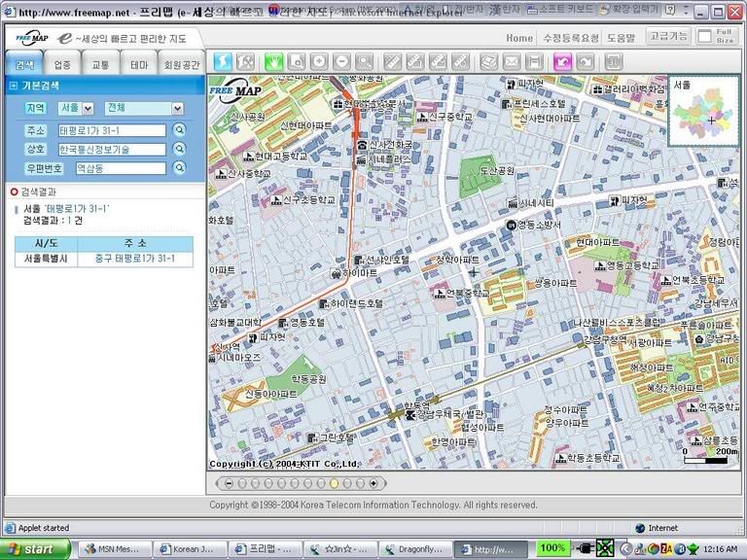Click 소프트 키보드 in IME toolbar

coord(560,9)
